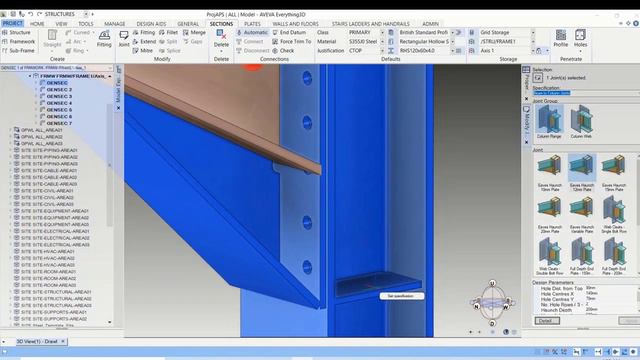Viewport: 640px width, 360px height.
Task: Select Web Cleats Single Bolt Row joint
Action: 613,215
